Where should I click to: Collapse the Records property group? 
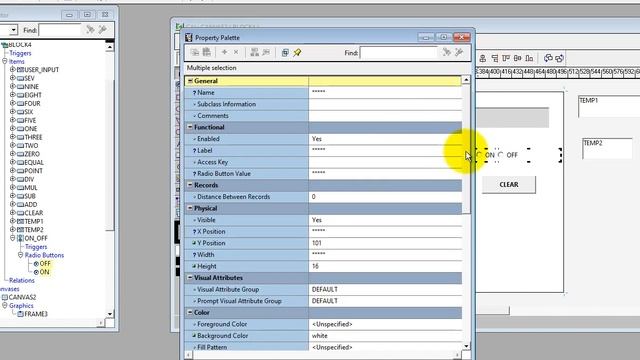[190, 185]
